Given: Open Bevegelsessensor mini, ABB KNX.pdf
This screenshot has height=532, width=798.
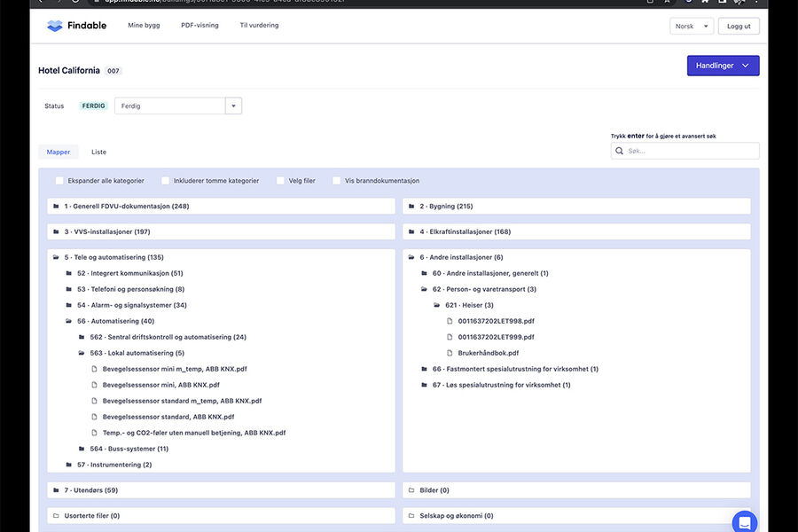Looking at the screenshot, I should tap(160, 385).
